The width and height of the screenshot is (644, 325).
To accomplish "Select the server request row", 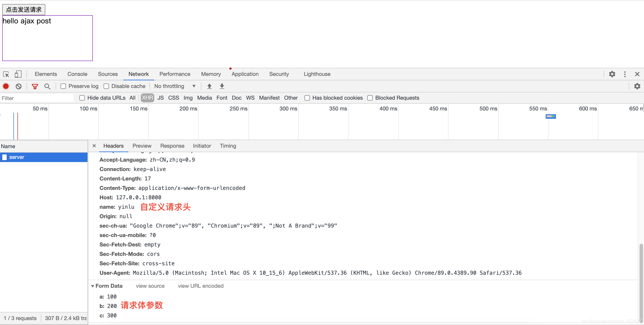I will (x=44, y=157).
